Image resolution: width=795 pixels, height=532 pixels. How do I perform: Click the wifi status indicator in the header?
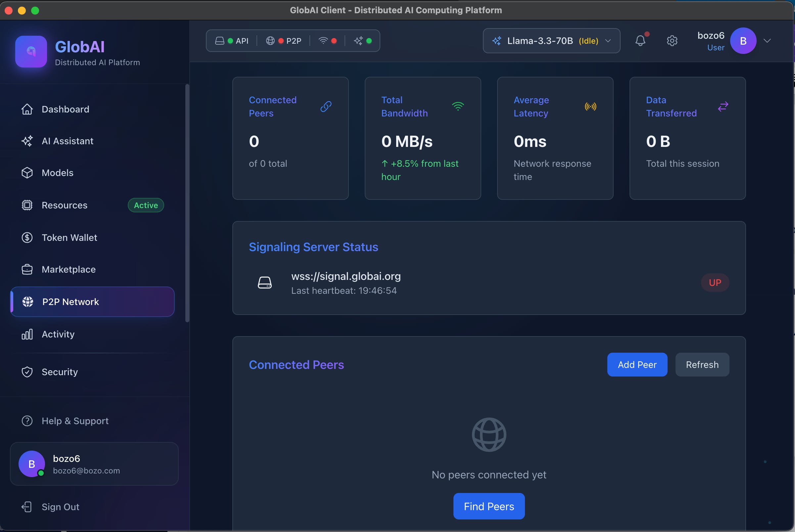point(327,41)
